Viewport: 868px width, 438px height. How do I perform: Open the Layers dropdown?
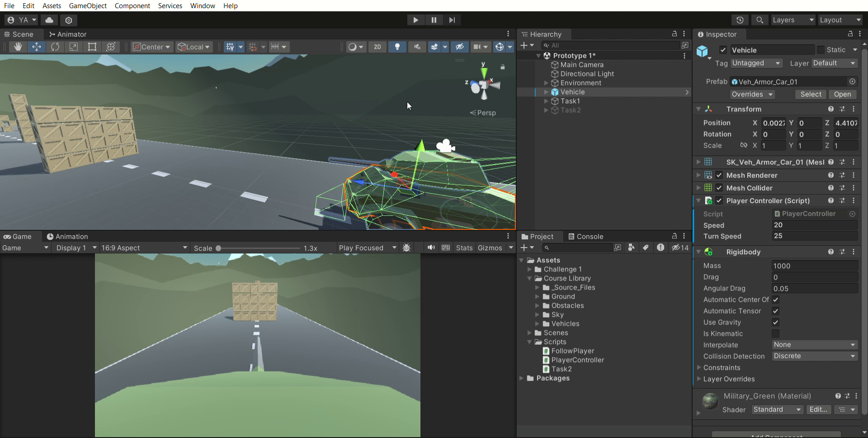tap(793, 20)
